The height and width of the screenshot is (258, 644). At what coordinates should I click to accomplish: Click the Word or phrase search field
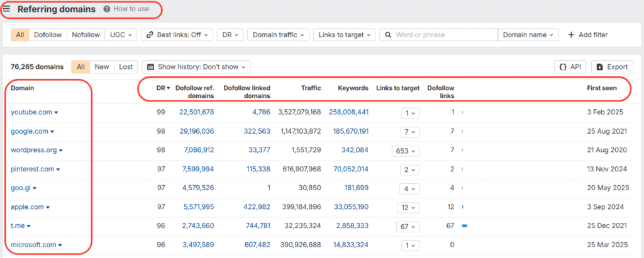point(438,35)
